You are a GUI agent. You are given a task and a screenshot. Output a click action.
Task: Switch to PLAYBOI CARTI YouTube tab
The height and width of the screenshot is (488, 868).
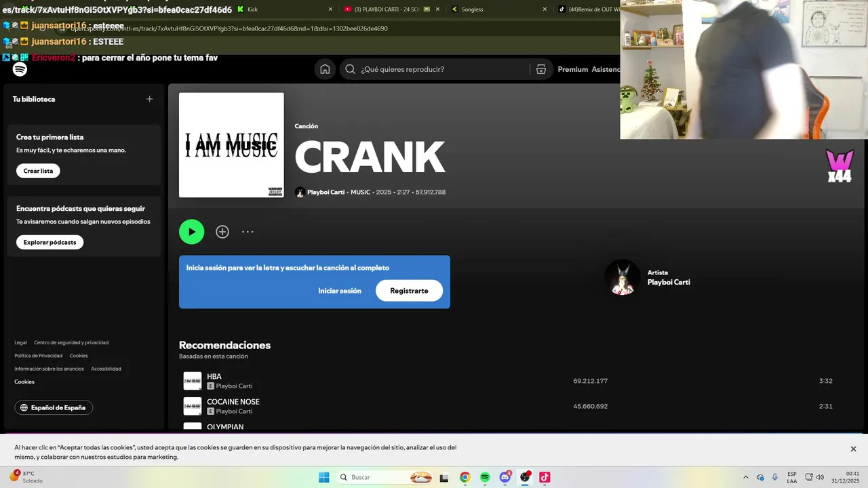click(x=392, y=9)
